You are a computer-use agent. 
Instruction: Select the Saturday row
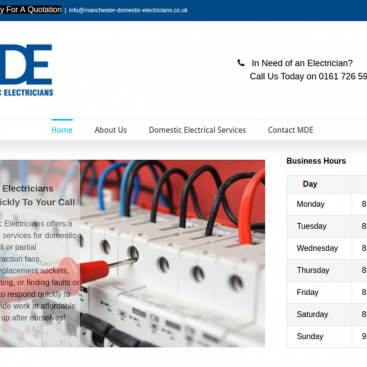pos(327,314)
